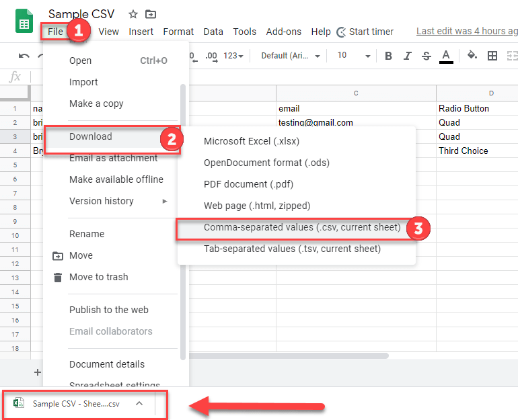The height and width of the screenshot is (420, 518).
Task: Star the Sample CSV document
Action: (133, 14)
